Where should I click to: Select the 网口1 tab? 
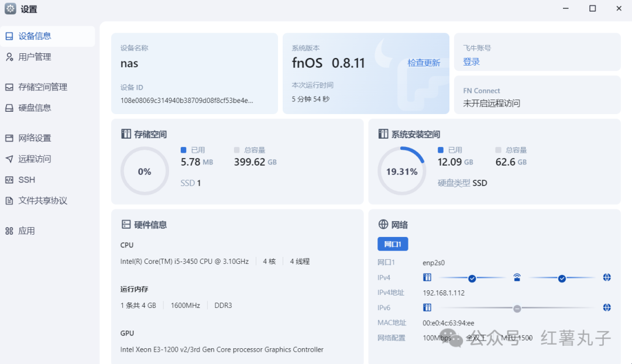click(393, 244)
